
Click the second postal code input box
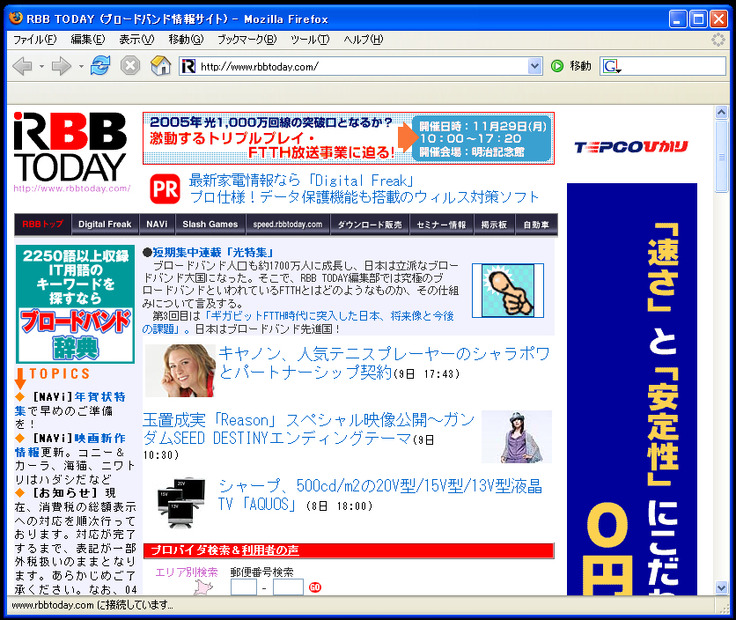(x=288, y=587)
